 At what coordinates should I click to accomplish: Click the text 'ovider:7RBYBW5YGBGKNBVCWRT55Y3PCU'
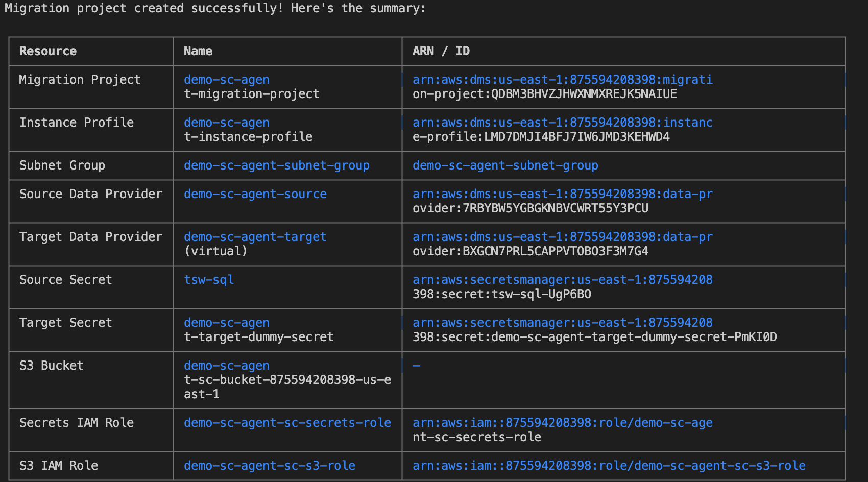(x=531, y=208)
